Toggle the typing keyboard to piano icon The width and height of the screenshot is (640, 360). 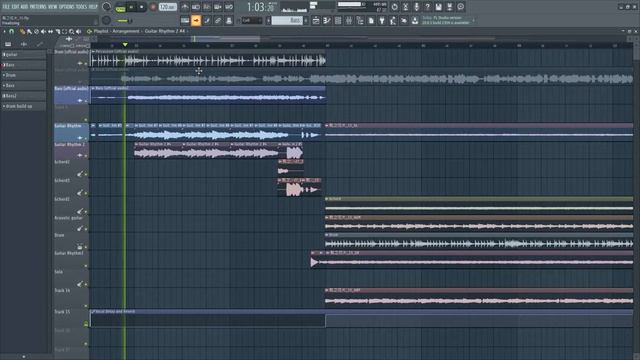pyautogui.click(x=185, y=20)
